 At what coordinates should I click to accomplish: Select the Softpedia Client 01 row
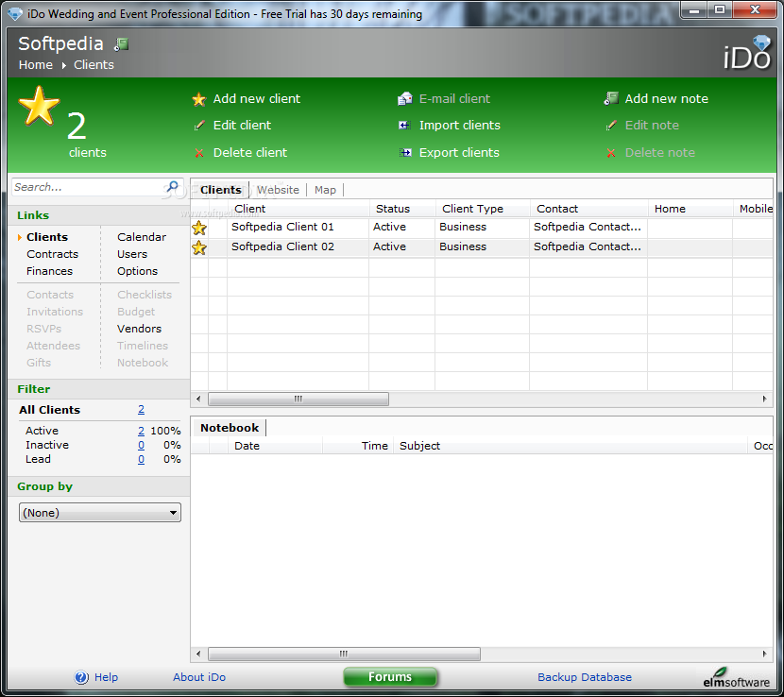[482, 228]
